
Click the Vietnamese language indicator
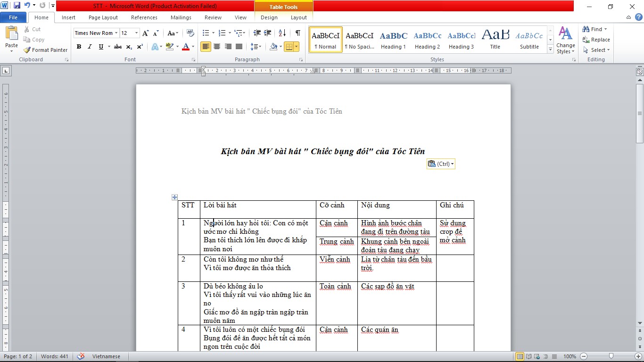pos(106,356)
